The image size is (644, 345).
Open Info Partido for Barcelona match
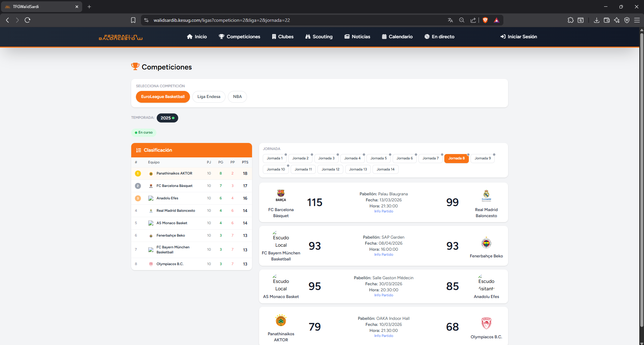pyautogui.click(x=384, y=211)
